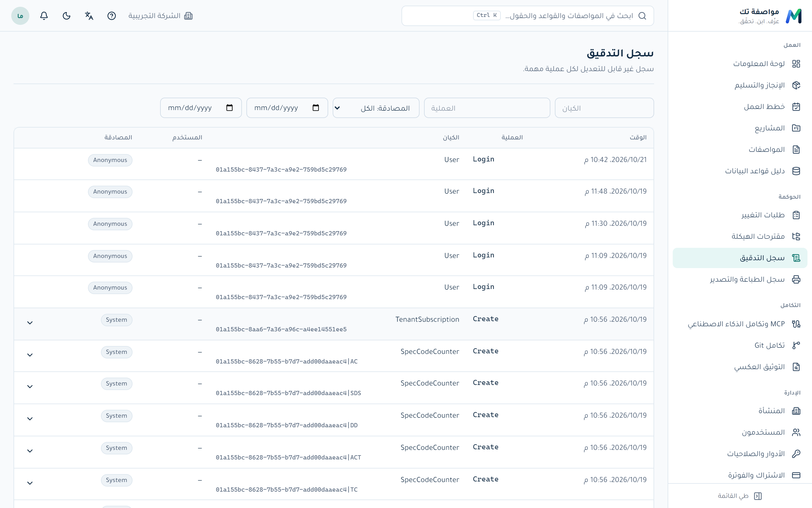Open the first date picker calendar icon
The height and width of the screenshot is (508, 812).
point(316,108)
